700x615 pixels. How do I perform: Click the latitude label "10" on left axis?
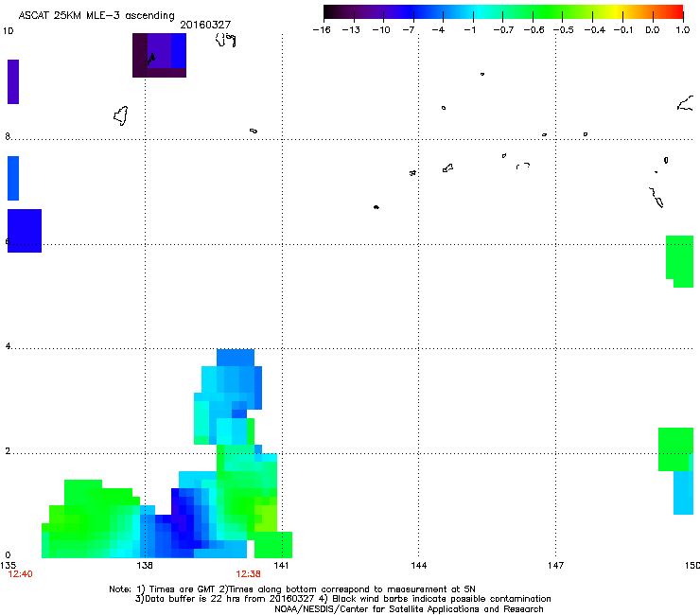click(8, 31)
